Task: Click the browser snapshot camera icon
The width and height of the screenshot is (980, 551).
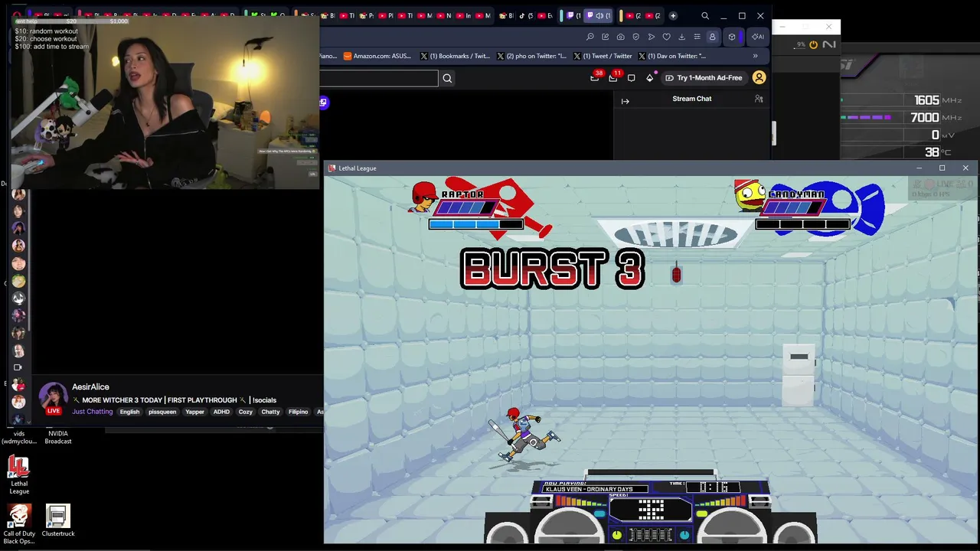Action: 621,37
